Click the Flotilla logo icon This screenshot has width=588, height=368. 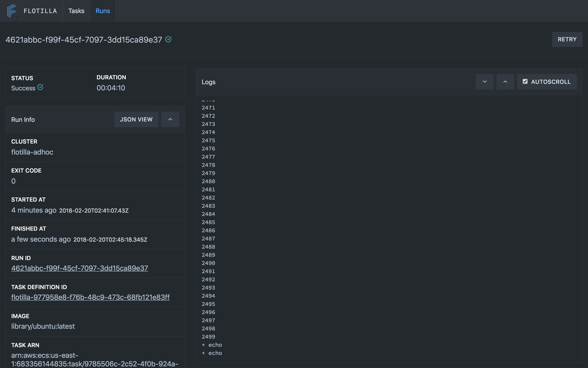(x=11, y=11)
